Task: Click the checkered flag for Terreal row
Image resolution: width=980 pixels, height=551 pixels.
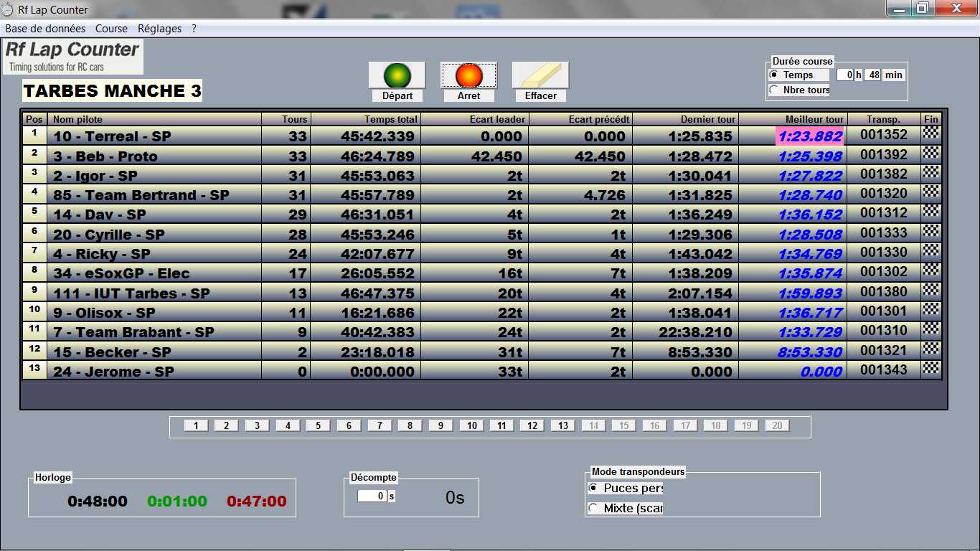Action: (930, 133)
